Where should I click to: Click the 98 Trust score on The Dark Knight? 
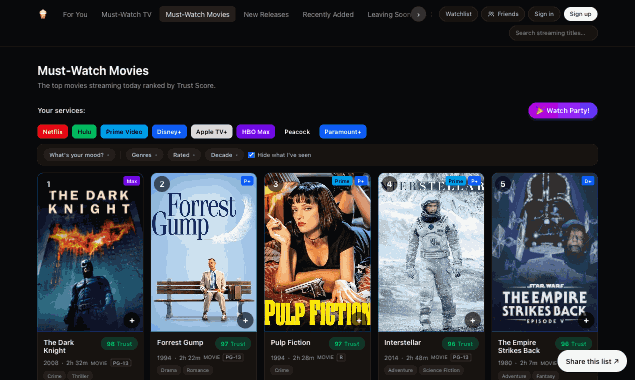click(119, 344)
